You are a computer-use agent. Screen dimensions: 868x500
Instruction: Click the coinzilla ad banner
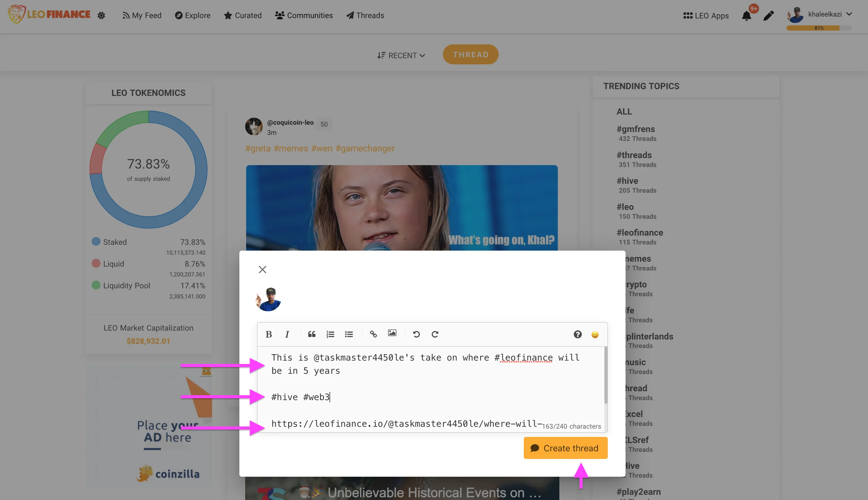pyautogui.click(x=149, y=426)
